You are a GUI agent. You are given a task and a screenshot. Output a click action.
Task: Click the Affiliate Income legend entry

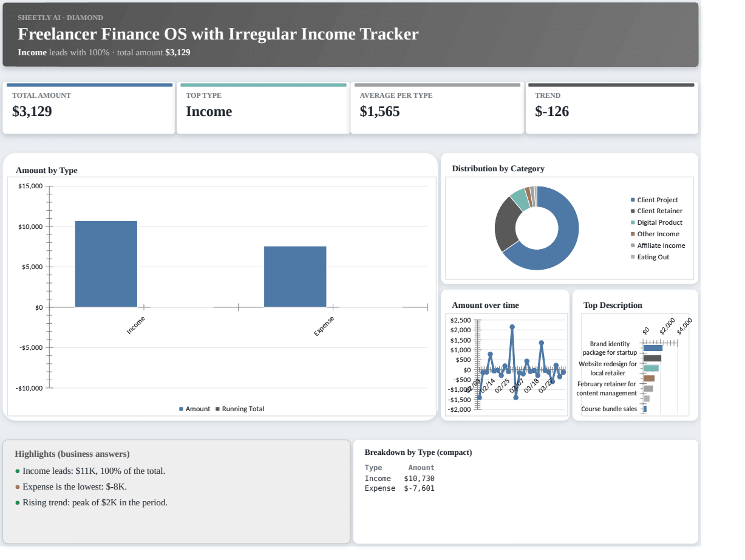pos(658,245)
